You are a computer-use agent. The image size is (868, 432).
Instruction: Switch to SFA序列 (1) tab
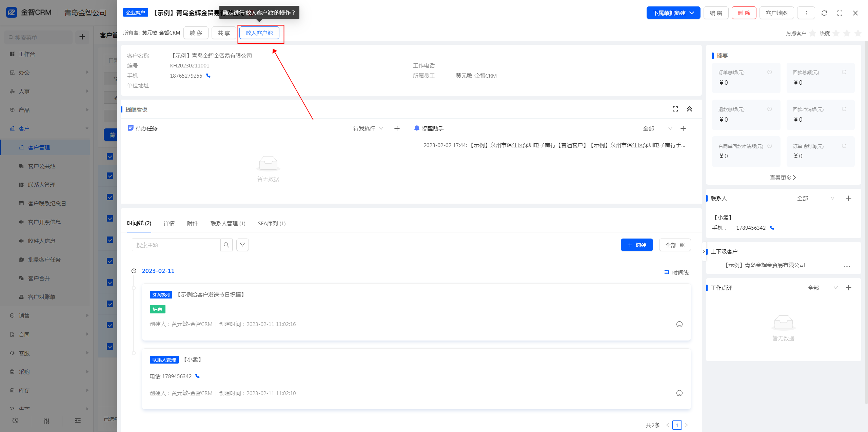[x=272, y=223]
